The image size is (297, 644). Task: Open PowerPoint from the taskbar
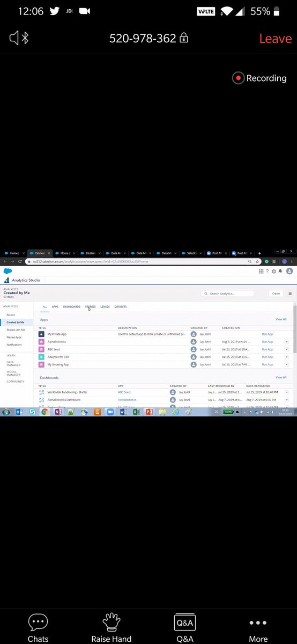pos(149,412)
